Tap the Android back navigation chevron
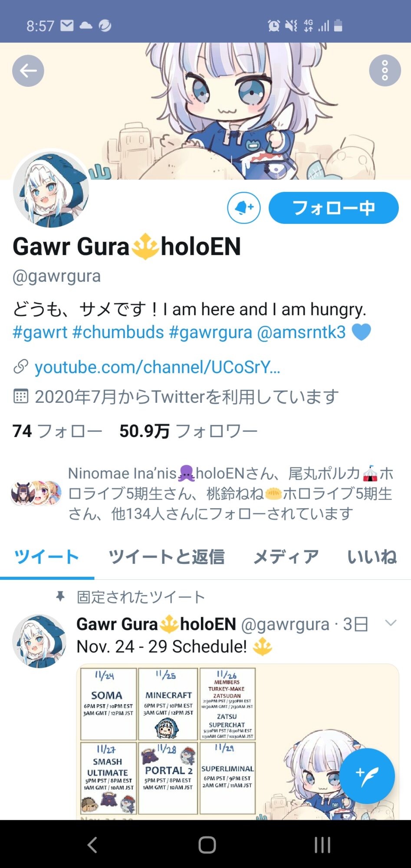 point(92,845)
